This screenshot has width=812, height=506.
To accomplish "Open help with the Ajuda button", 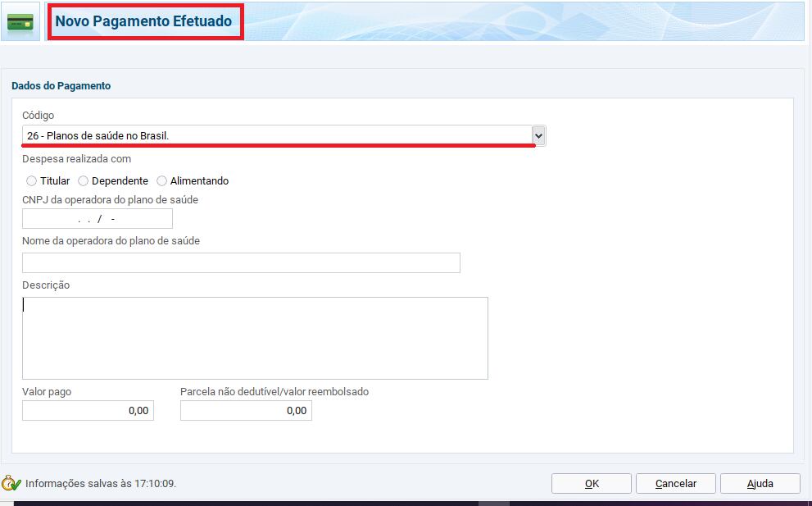I will (x=760, y=484).
